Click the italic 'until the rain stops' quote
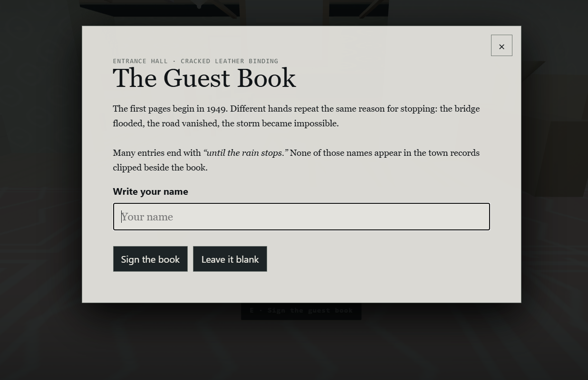The image size is (588, 380). 245,153
